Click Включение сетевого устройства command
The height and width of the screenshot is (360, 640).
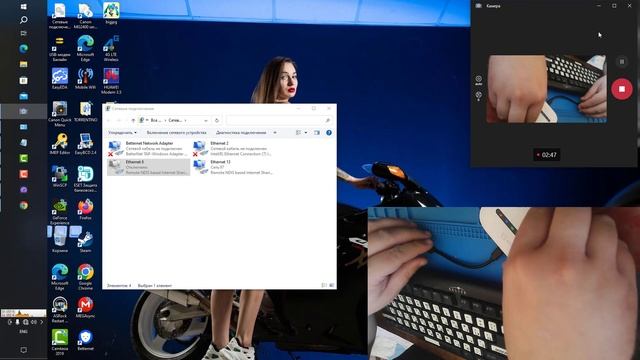point(176,133)
